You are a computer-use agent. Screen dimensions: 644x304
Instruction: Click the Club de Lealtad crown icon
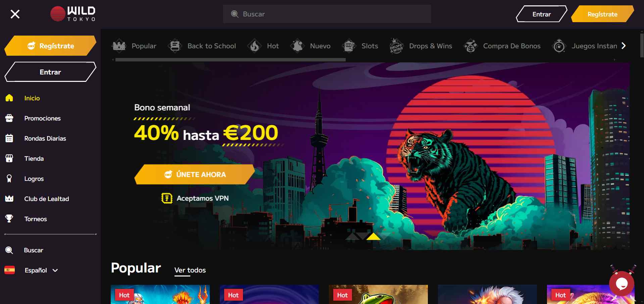tap(9, 199)
